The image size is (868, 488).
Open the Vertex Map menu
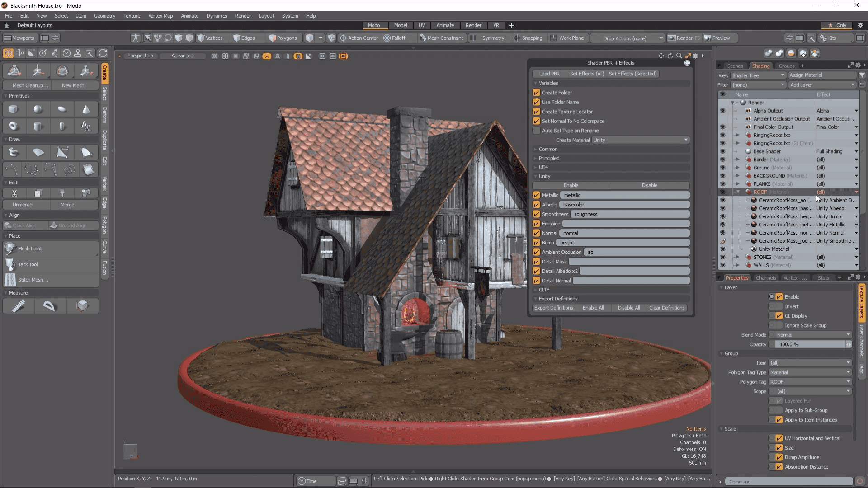point(160,16)
